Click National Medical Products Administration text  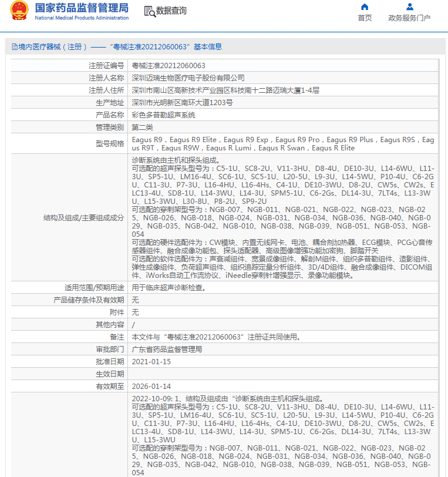click(x=82, y=18)
